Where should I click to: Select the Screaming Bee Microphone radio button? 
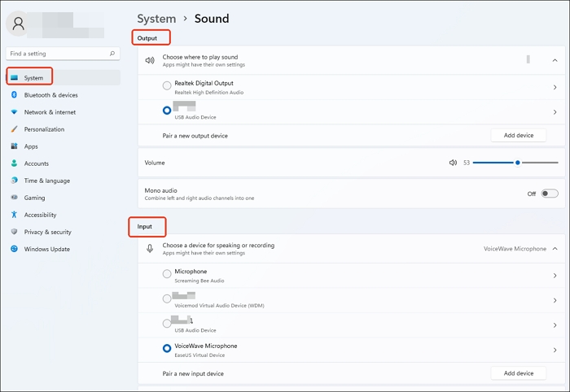[x=167, y=275]
